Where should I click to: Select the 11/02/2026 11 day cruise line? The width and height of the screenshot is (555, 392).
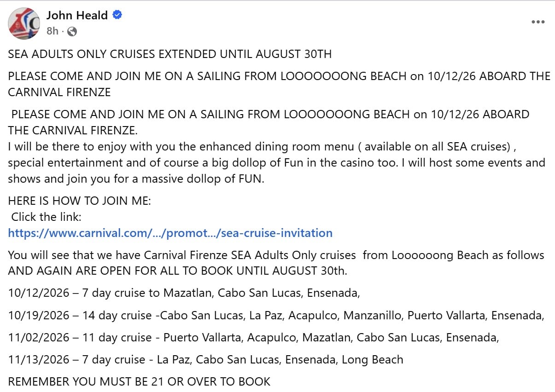point(254,337)
